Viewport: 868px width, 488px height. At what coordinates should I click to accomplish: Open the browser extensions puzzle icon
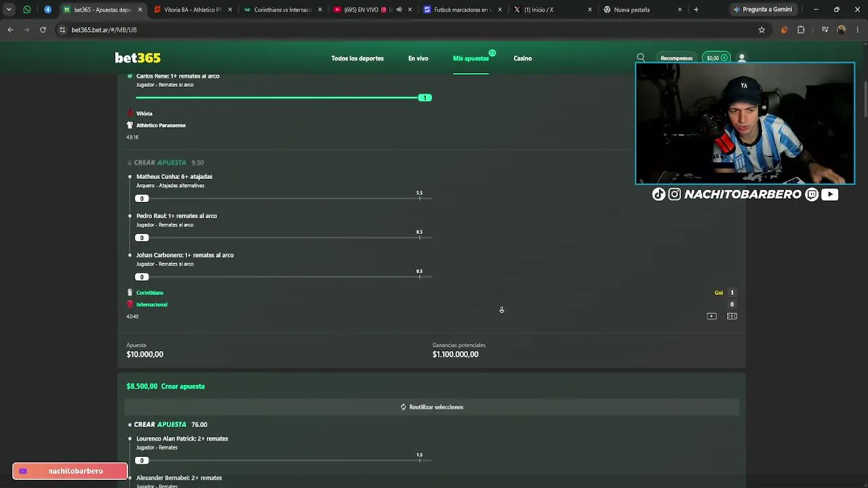coord(801,30)
